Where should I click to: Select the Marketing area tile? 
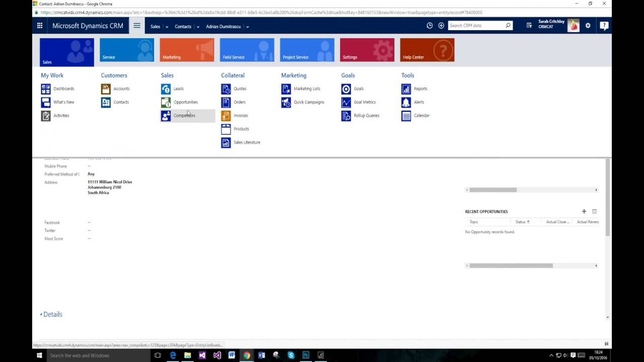[187, 50]
